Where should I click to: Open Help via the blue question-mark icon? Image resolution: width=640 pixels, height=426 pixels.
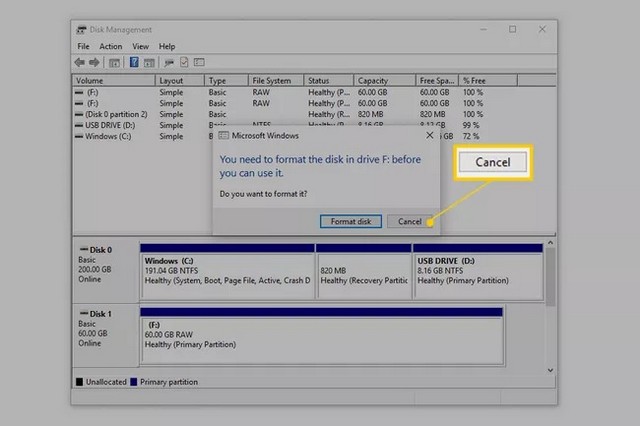134,62
